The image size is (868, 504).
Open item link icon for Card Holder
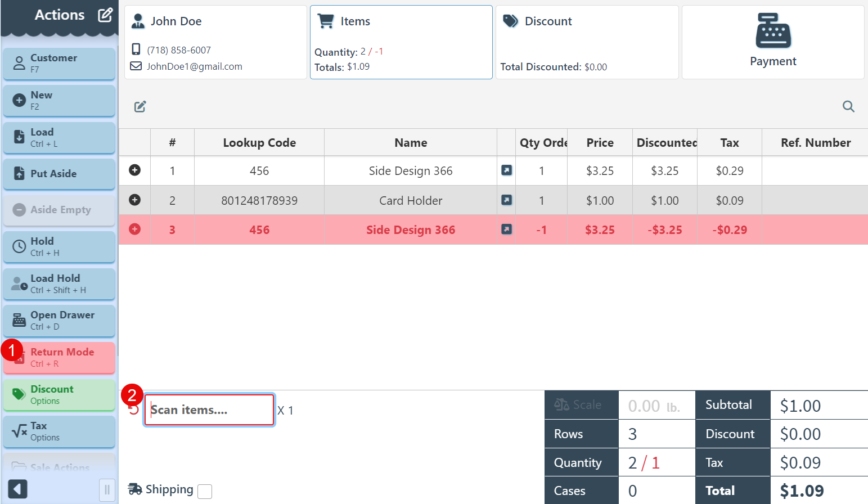coord(506,200)
